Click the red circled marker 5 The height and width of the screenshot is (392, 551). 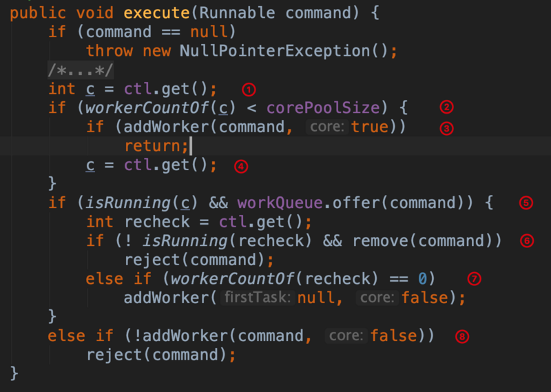526,203
